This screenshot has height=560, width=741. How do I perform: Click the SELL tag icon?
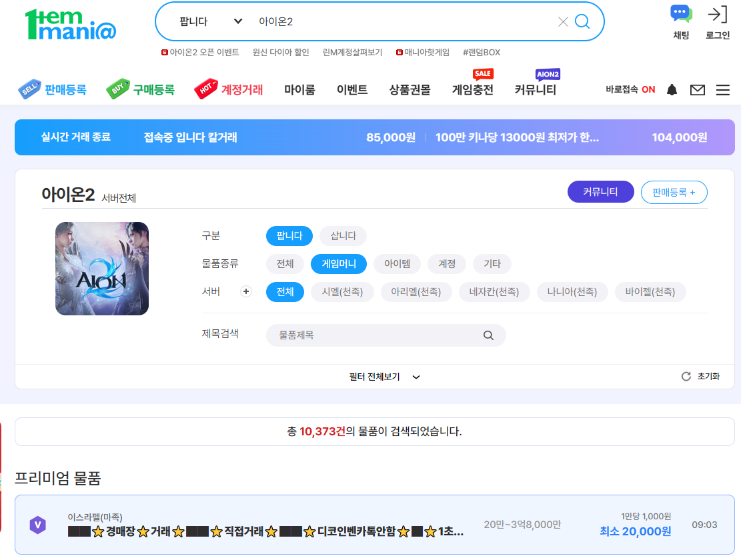coord(29,89)
